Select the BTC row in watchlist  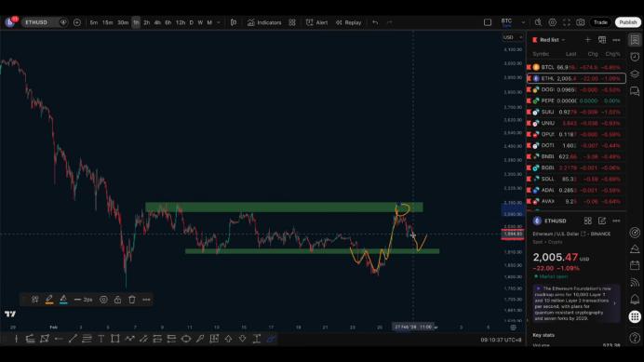coord(576,67)
